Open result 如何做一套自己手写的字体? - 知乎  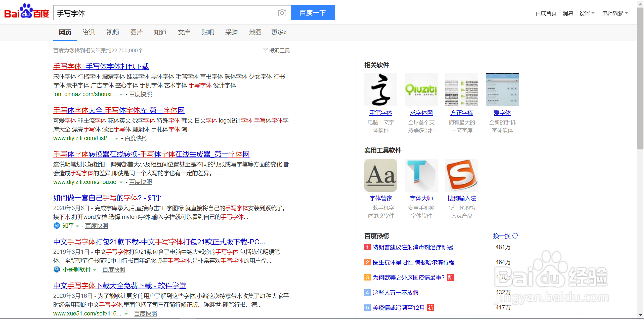point(107,198)
